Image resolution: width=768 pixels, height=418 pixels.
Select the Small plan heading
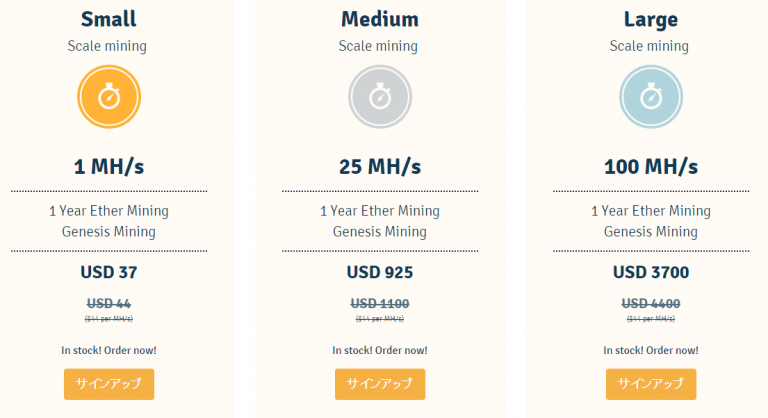click(x=109, y=19)
